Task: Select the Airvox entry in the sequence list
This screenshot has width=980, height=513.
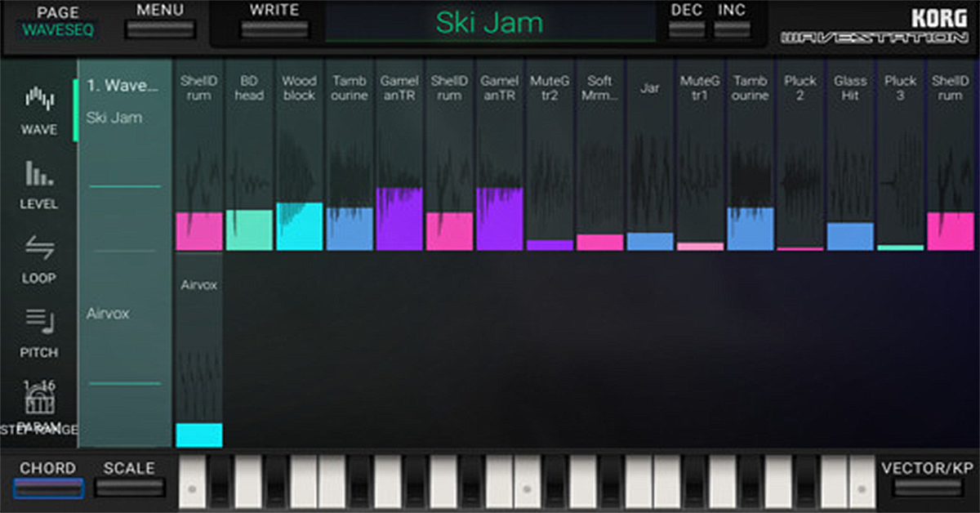Action: [108, 314]
